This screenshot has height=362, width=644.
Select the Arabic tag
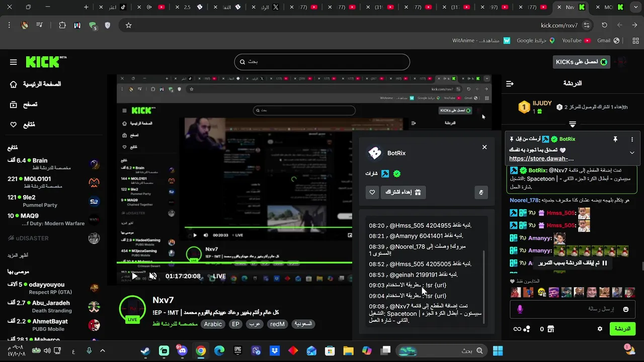tap(213, 324)
